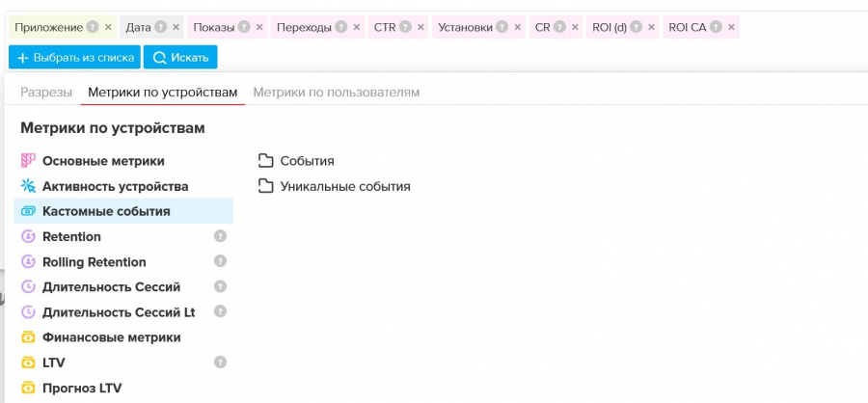Click help icon next to LTV
Screen dimensions: 868x403
tap(220, 363)
